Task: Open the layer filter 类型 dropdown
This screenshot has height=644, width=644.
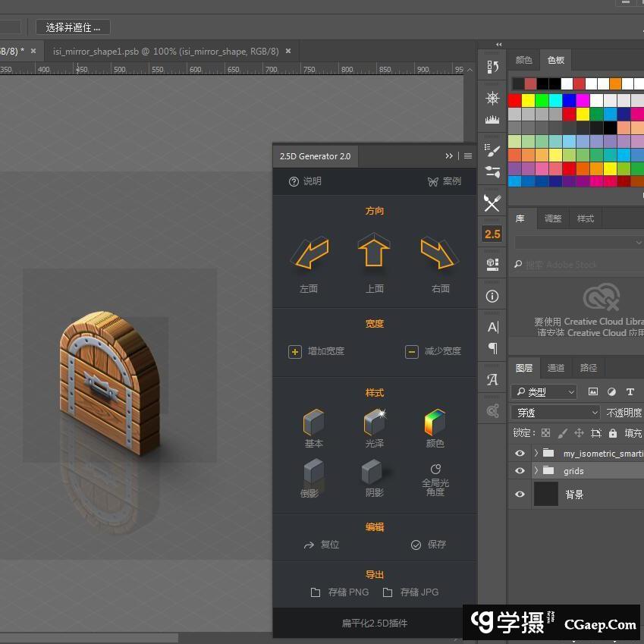Action: tap(544, 392)
